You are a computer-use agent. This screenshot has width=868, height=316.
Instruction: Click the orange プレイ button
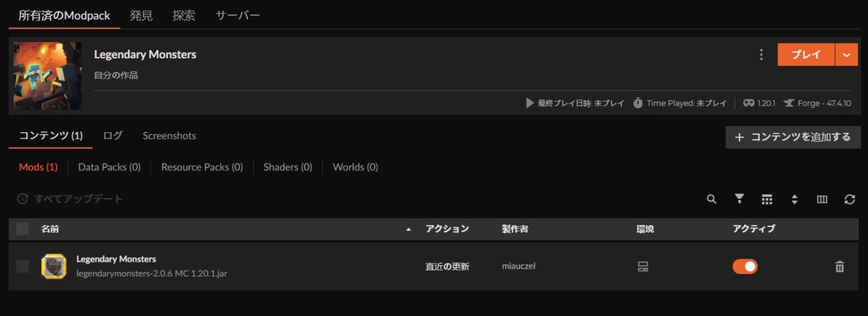[x=806, y=55]
